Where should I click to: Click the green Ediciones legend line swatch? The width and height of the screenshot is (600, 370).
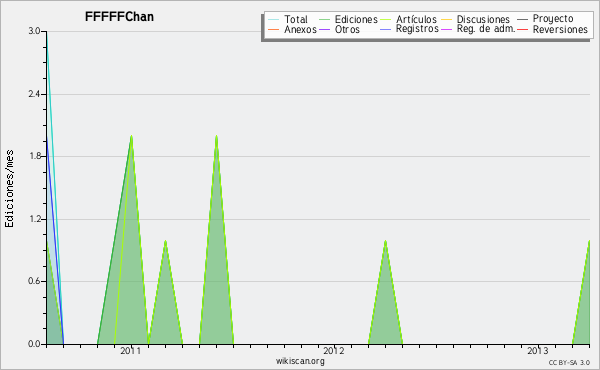click(x=324, y=20)
